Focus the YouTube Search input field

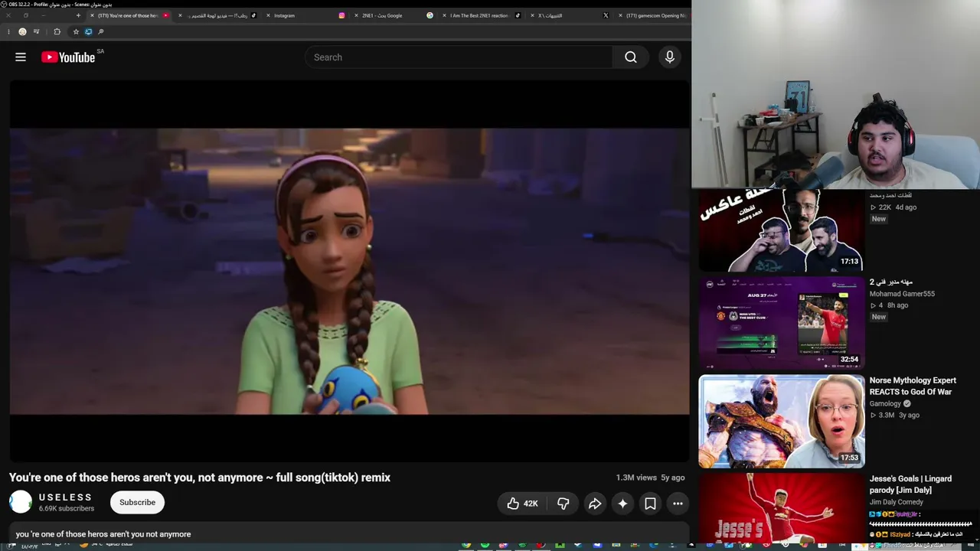tap(459, 57)
